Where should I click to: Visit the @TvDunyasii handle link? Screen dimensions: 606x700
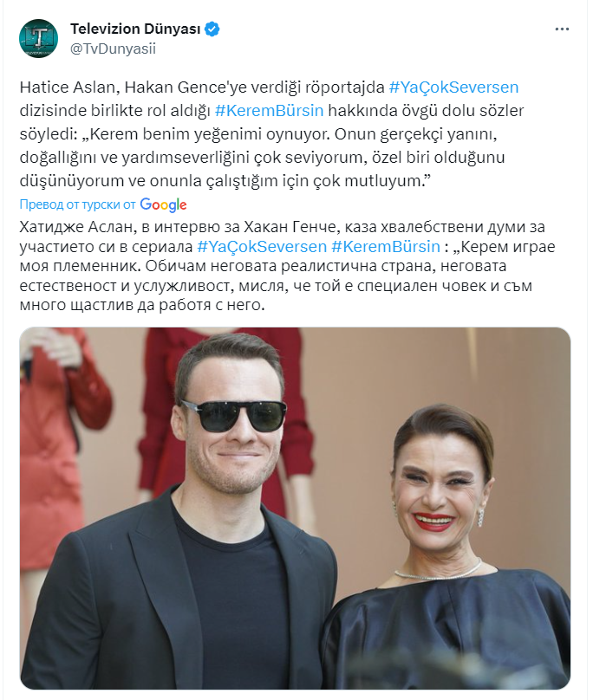[x=113, y=49]
